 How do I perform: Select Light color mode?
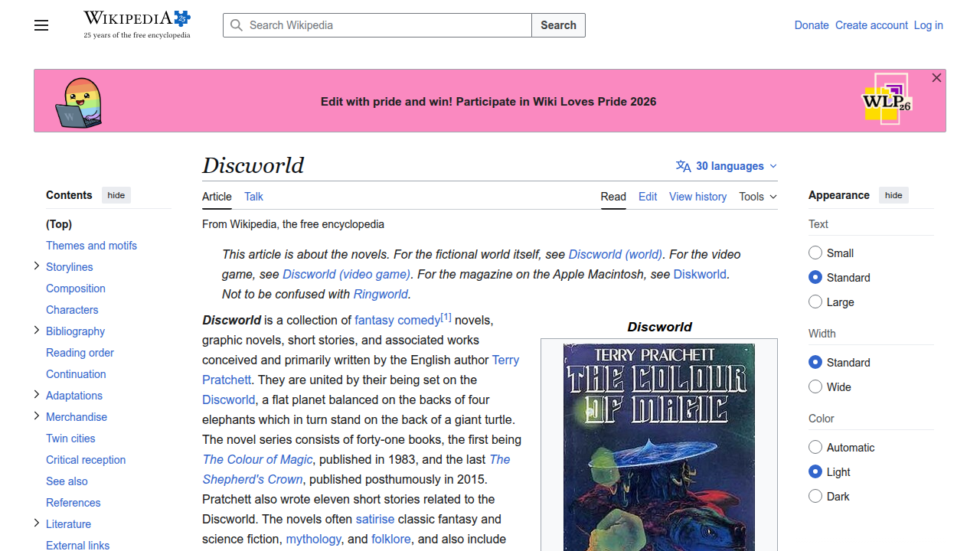[815, 471]
